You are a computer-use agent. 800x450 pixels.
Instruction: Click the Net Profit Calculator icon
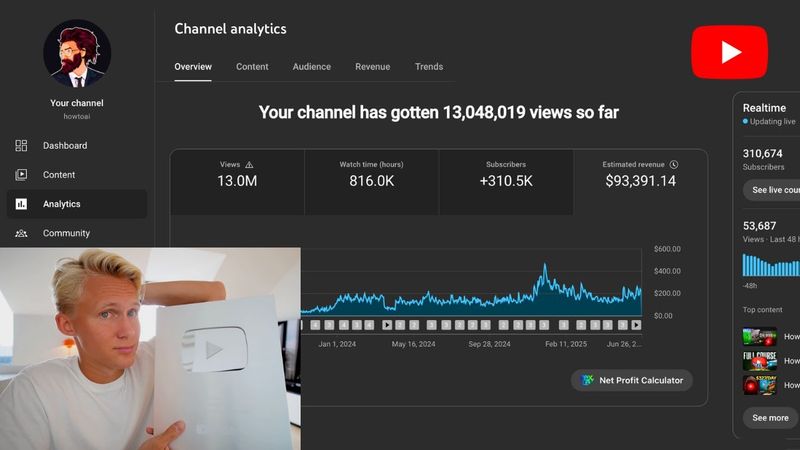coord(587,380)
